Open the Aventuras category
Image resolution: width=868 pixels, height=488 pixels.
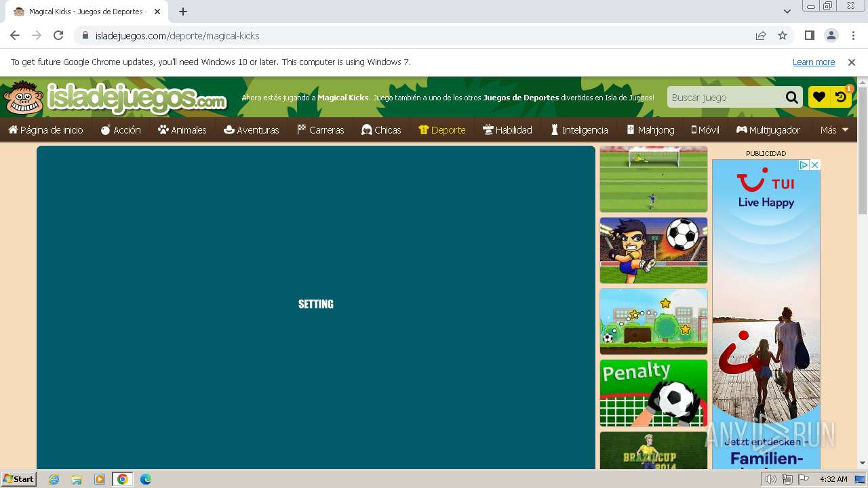tap(251, 130)
